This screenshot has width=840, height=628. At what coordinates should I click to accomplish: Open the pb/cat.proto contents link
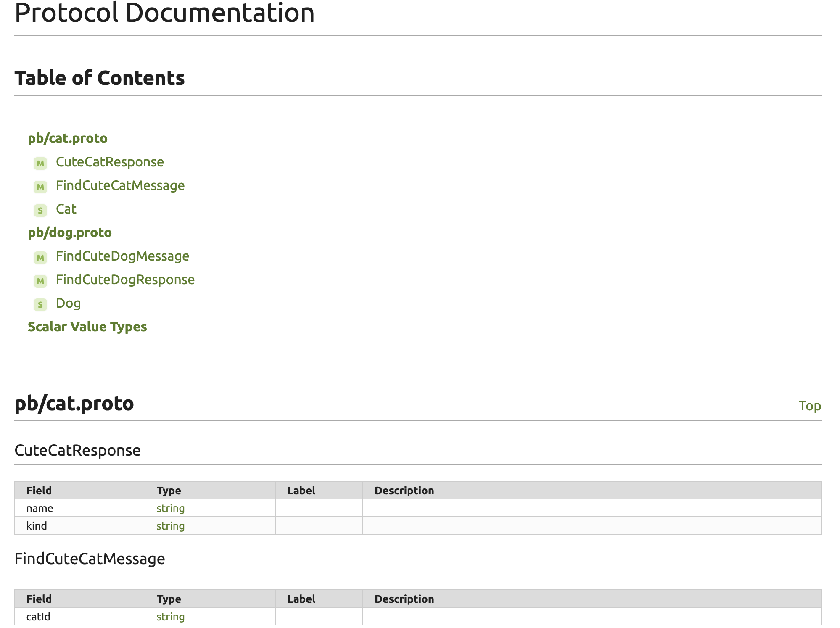pyautogui.click(x=68, y=138)
